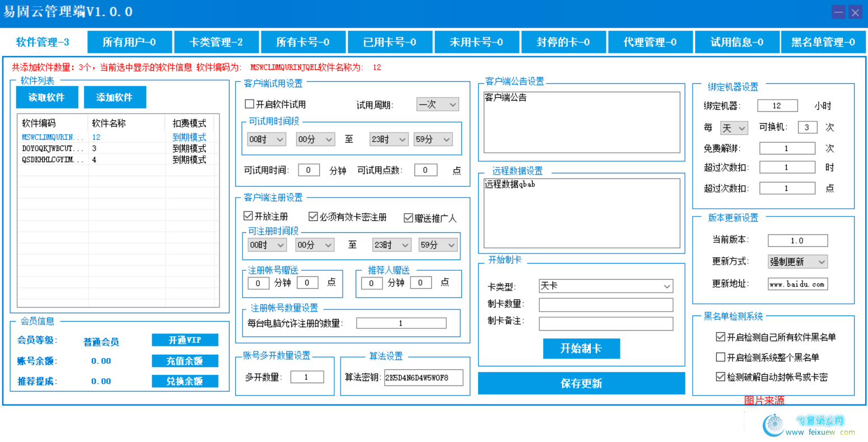
Task: Click the 推荐人赠送 minutes field
Action: point(371,283)
